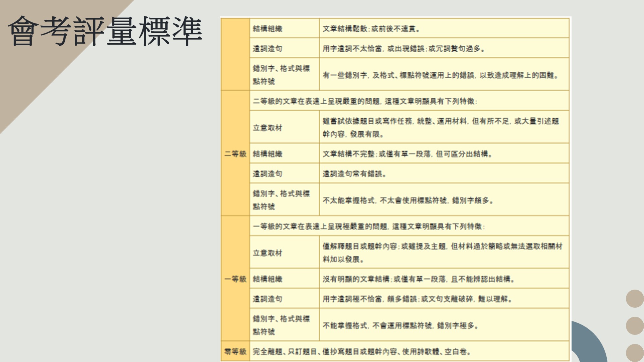Click the 一等級 level cell

point(235,279)
